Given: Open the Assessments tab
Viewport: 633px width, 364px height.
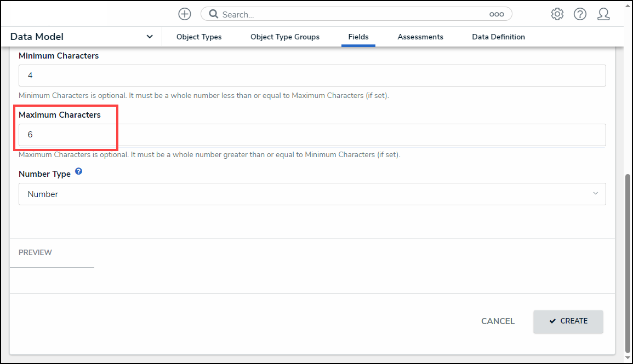Looking at the screenshot, I should pos(420,37).
